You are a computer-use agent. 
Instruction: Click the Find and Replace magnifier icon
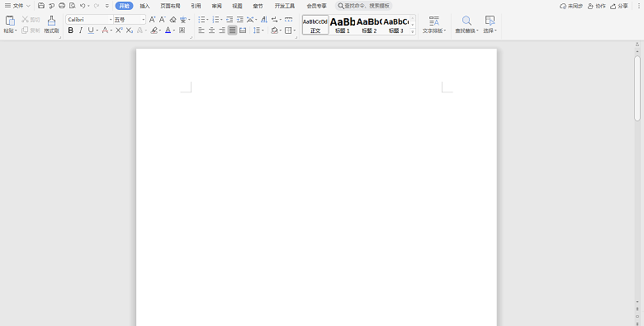point(466,21)
